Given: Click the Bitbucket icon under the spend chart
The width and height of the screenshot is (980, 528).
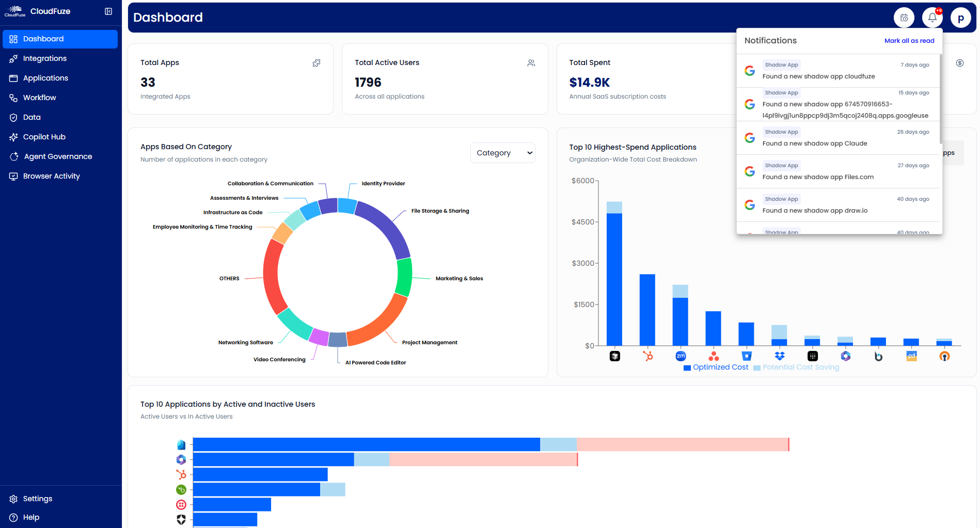Looking at the screenshot, I should pyautogui.click(x=747, y=356).
